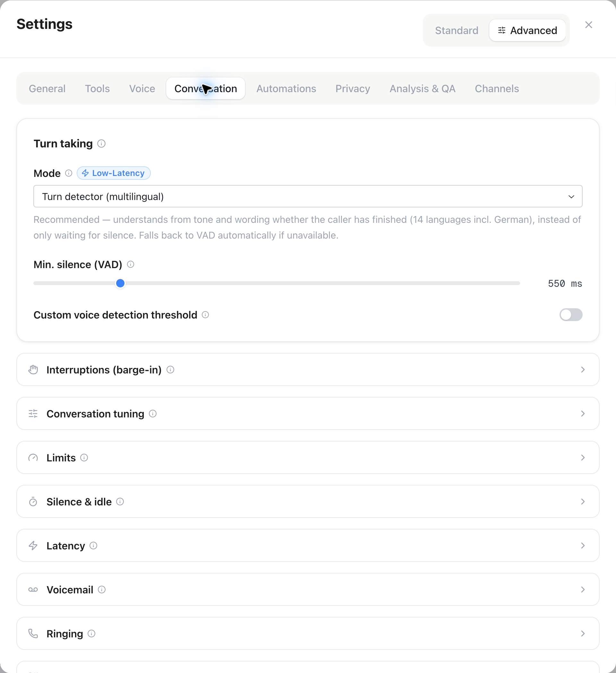Close the Settings dialog

589,25
